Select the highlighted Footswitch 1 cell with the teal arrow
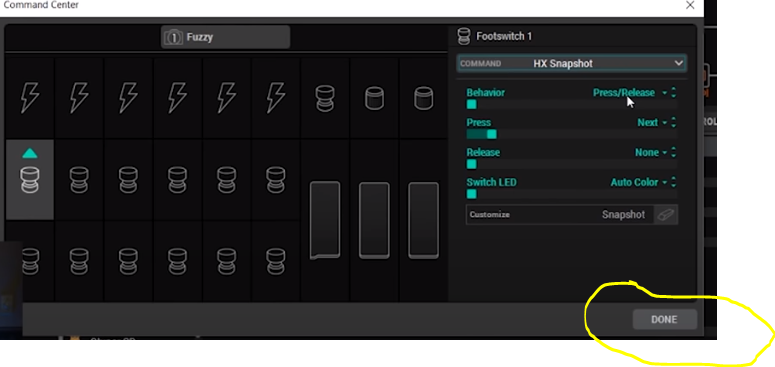 30,179
